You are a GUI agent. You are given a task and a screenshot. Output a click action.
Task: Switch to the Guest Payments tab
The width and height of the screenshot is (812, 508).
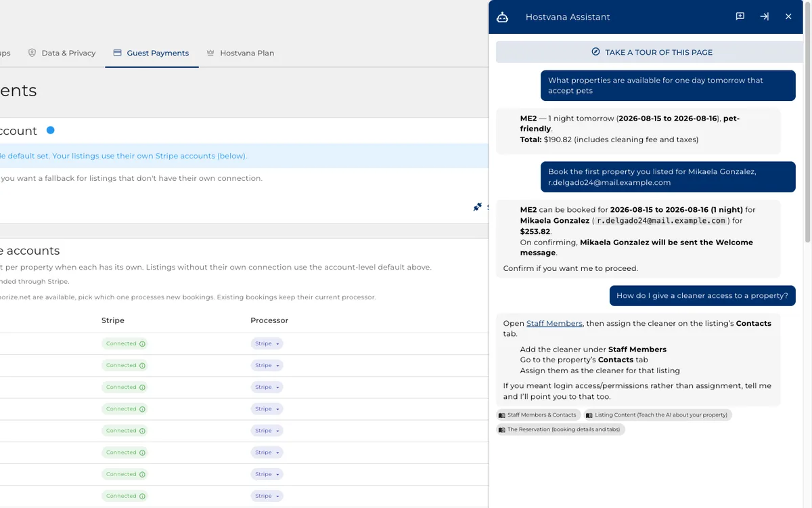(152, 53)
